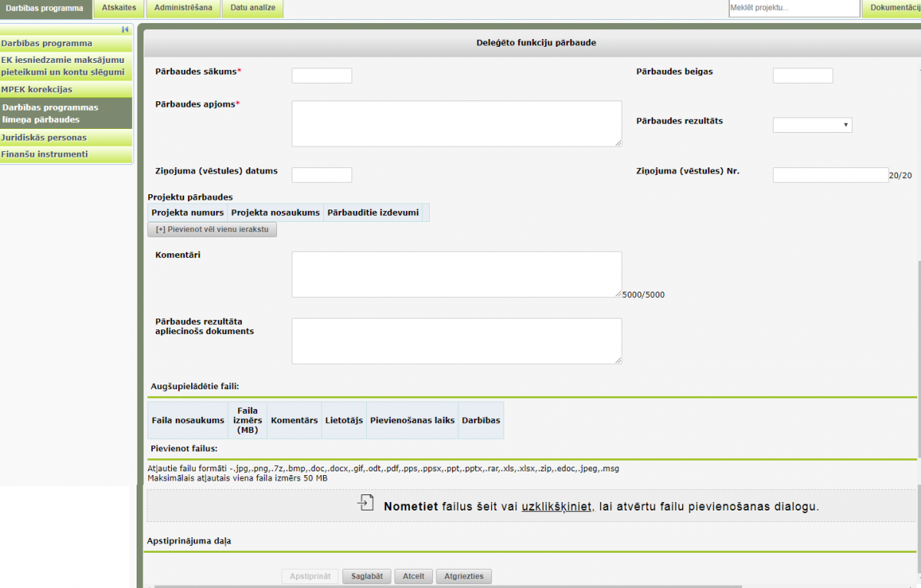Add another record with Pievienot vēl vienu ierakstu
Image resolution: width=921 pixels, height=588 pixels.
click(212, 230)
